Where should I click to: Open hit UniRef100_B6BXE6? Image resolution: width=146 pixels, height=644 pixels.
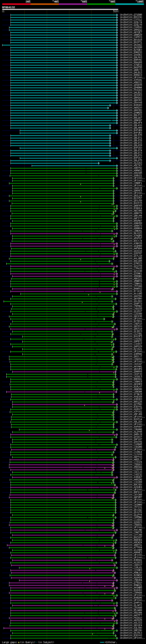click(x=131, y=540)
